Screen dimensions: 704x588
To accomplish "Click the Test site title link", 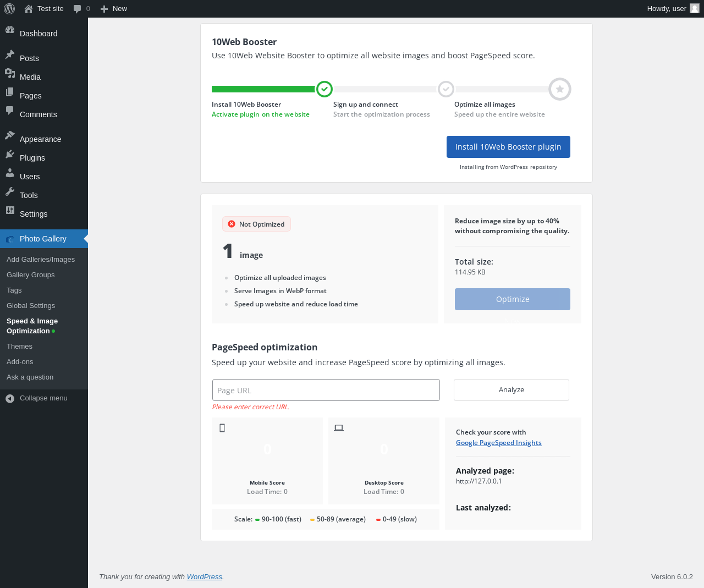I will [x=51, y=9].
